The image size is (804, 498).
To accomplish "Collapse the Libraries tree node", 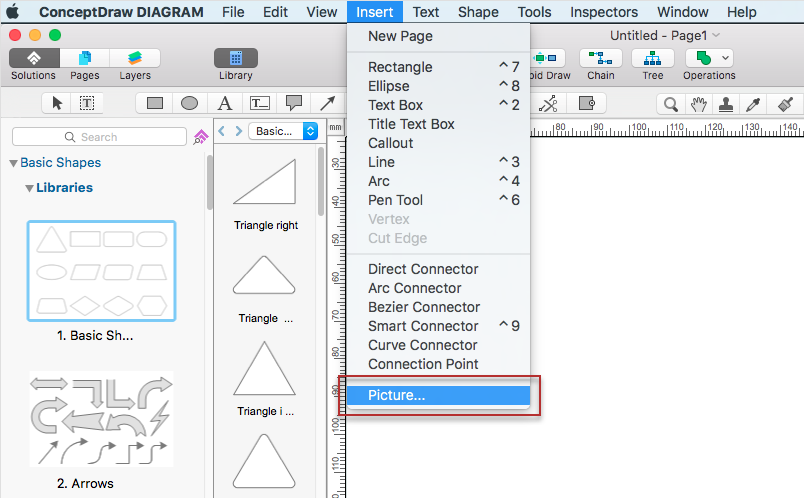I will point(29,188).
